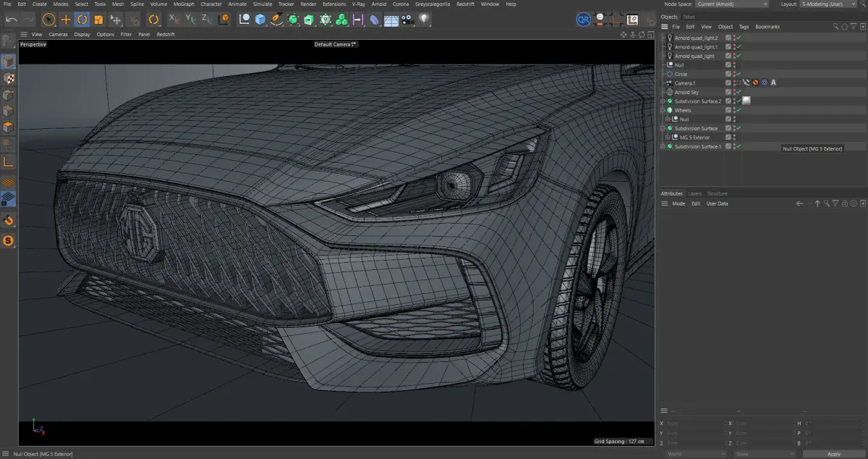Click the Cube primitive icon

point(260,20)
